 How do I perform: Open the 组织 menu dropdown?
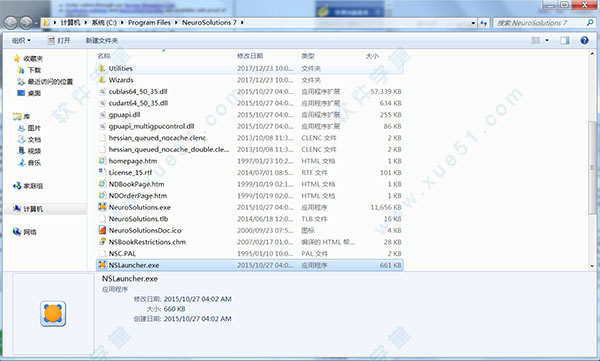pyautogui.click(x=21, y=40)
